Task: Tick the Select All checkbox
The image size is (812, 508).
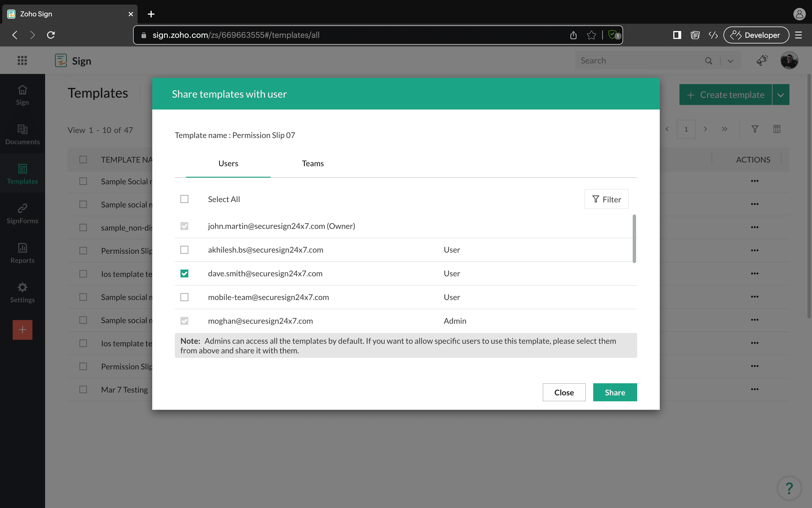Action: (184, 199)
